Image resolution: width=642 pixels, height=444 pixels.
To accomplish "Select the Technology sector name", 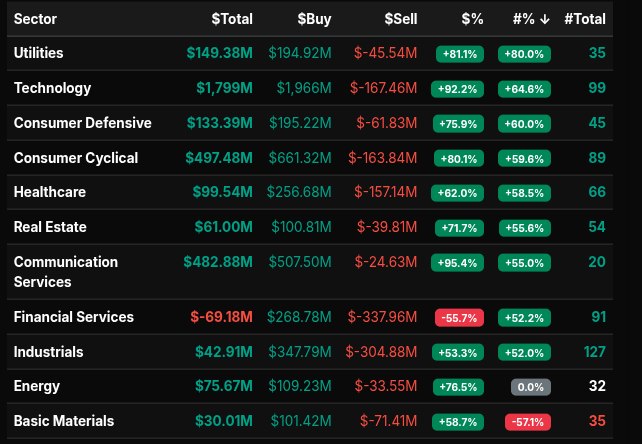I will (x=52, y=88).
